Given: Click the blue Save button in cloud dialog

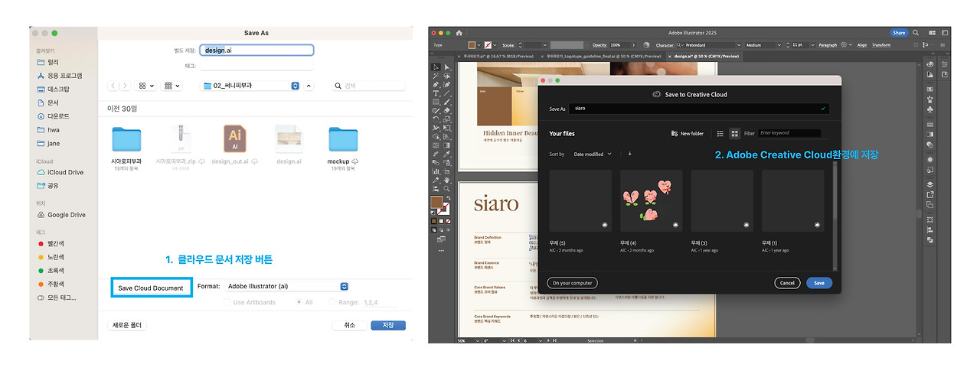Looking at the screenshot, I should click(819, 283).
